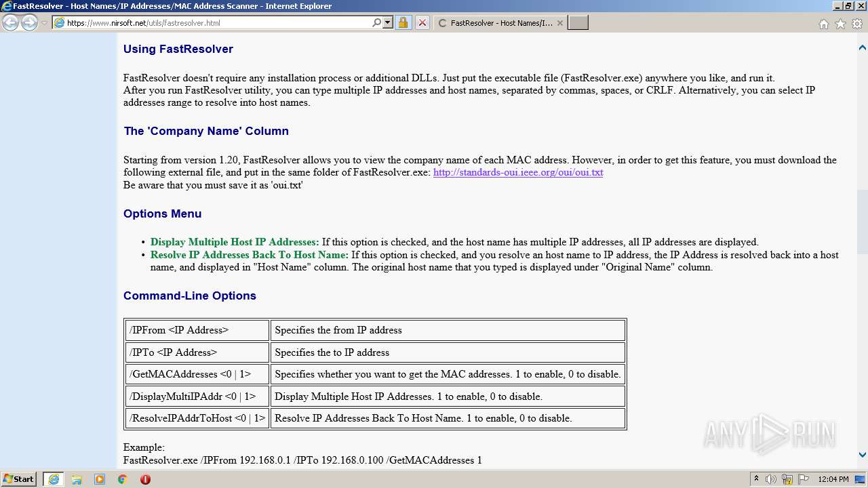Click the page scrollbar down arrow
This screenshot has height=488, width=868.
tap(862, 455)
